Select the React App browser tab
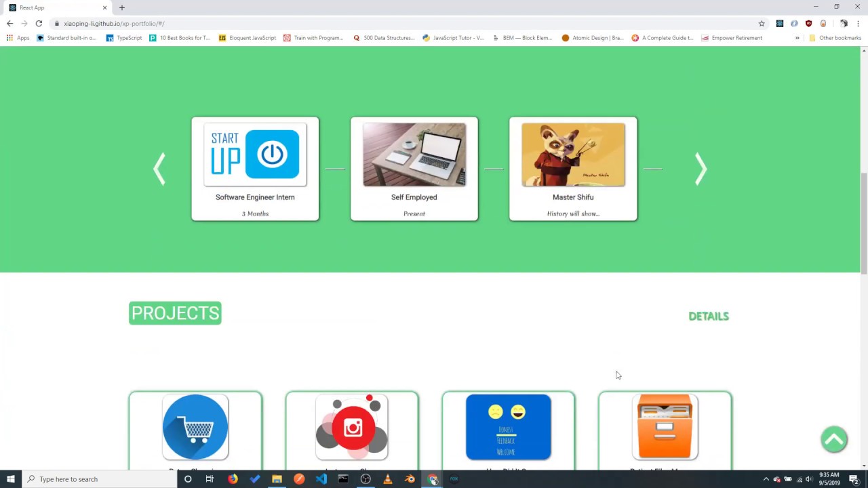This screenshot has width=868, height=488. (x=58, y=7)
